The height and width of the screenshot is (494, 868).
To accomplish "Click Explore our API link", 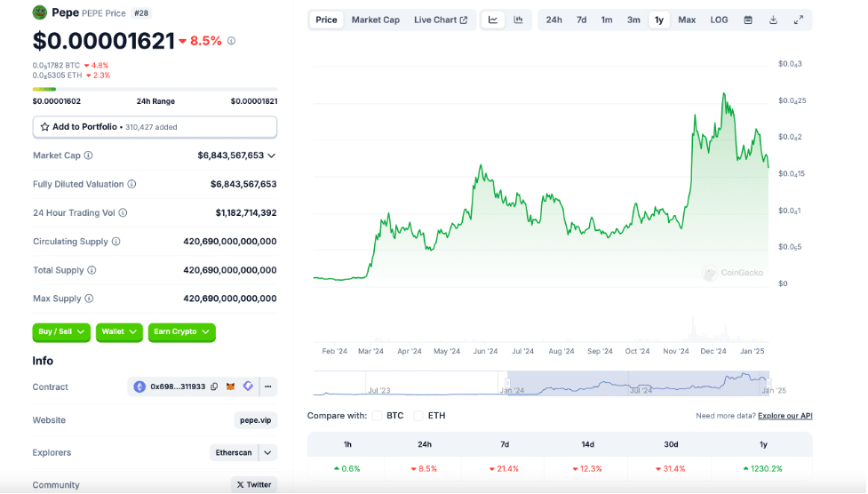I will point(785,416).
